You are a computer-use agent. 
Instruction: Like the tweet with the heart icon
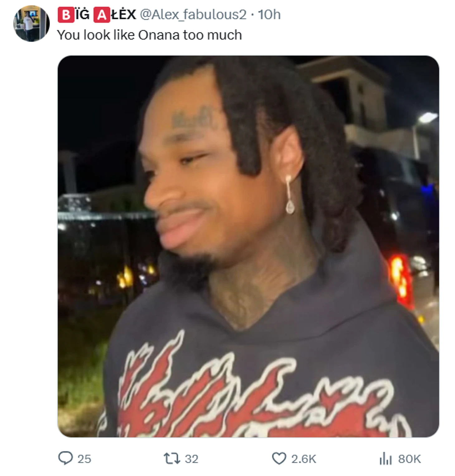tap(279, 459)
